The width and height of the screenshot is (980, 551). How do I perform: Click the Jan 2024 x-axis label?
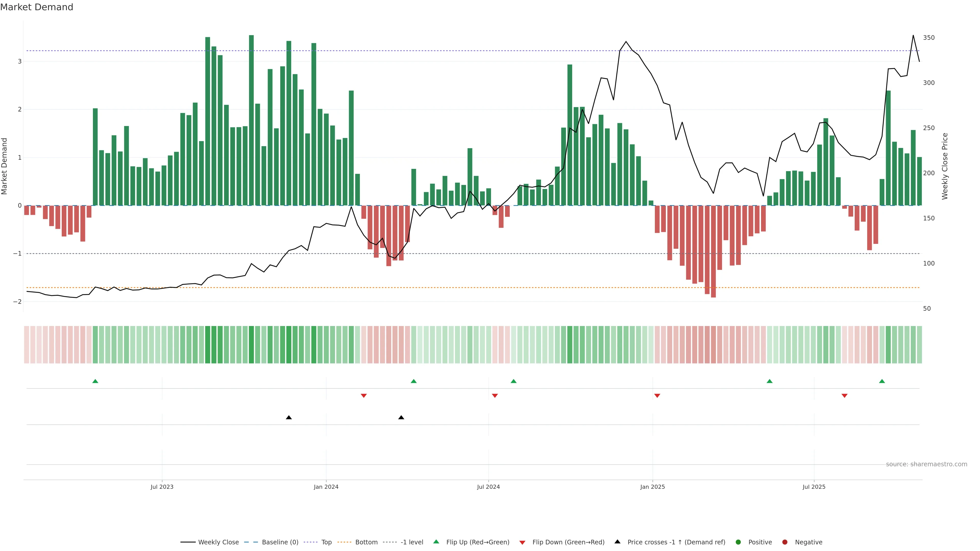[326, 487]
